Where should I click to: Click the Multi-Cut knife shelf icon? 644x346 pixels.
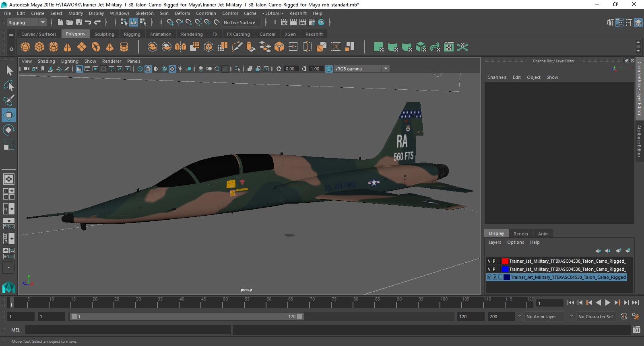click(237, 47)
